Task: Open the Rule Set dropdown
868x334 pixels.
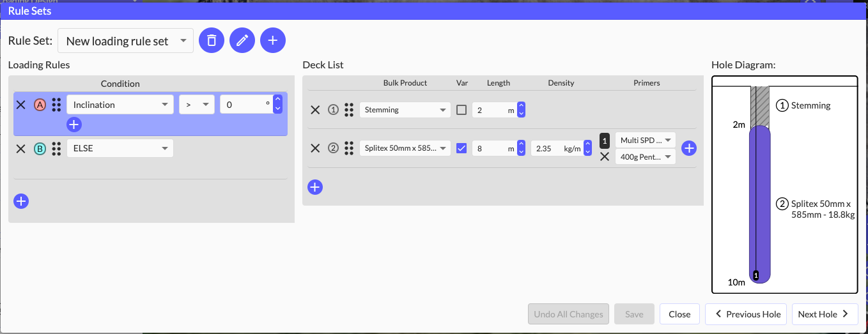Action: 125,41
